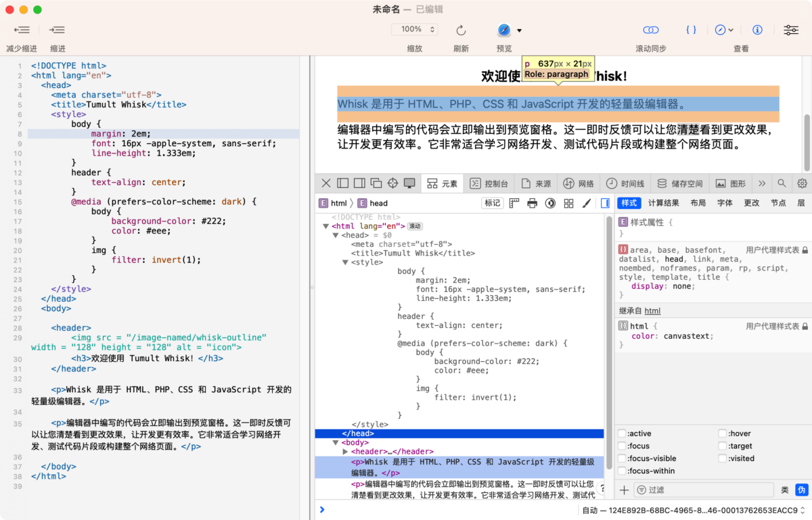Toggle scroll sync (滚动同步) in the toolbar
The width and height of the screenshot is (812, 520).
click(x=651, y=30)
